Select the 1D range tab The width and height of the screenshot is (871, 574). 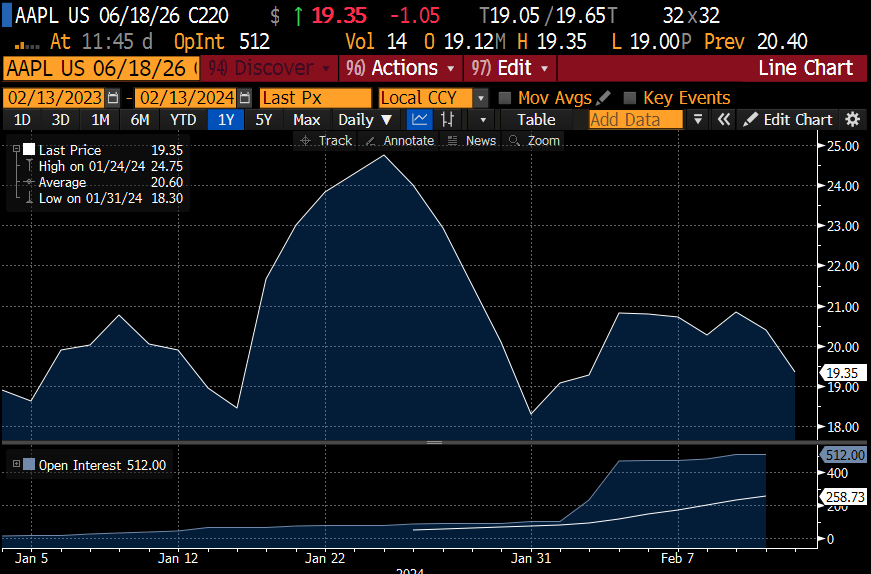pyautogui.click(x=22, y=119)
